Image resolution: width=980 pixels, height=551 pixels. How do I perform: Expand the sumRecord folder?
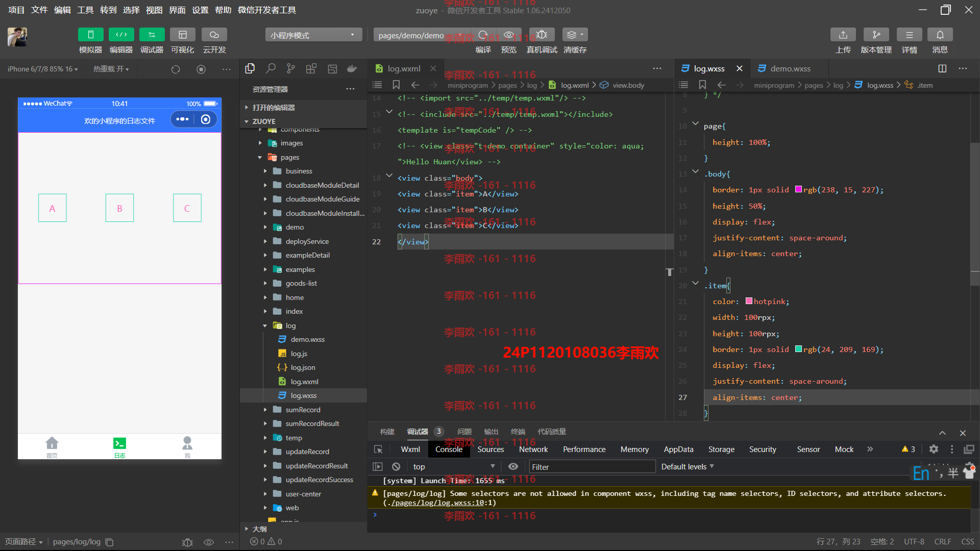(265, 410)
